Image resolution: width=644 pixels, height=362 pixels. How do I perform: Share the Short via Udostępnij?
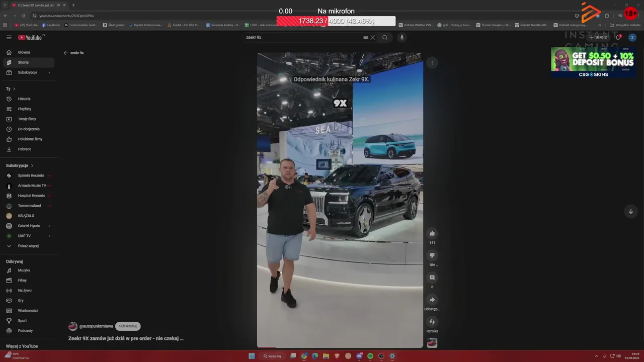(432, 300)
